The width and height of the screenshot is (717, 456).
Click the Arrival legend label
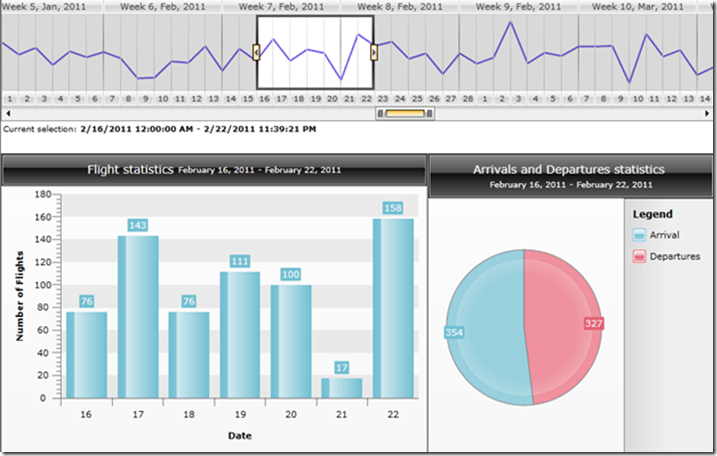[x=664, y=235]
